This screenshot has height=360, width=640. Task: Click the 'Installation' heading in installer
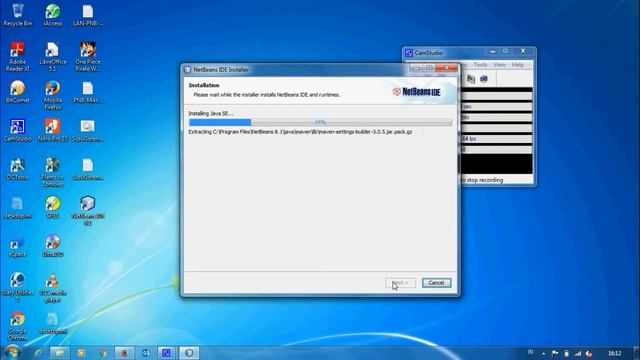tap(204, 85)
